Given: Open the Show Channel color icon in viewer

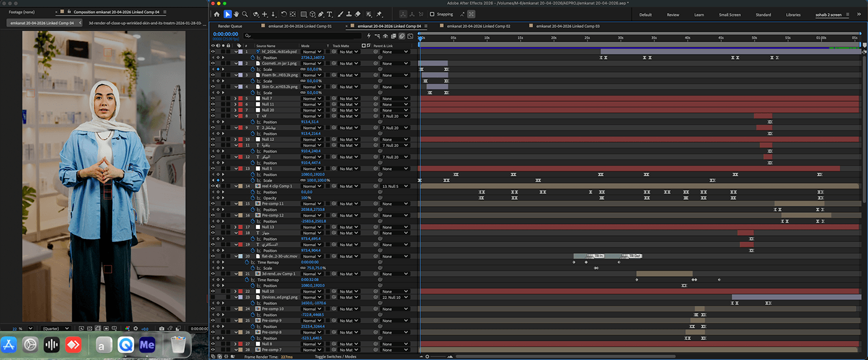Looking at the screenshot, I should pos(127,328).
